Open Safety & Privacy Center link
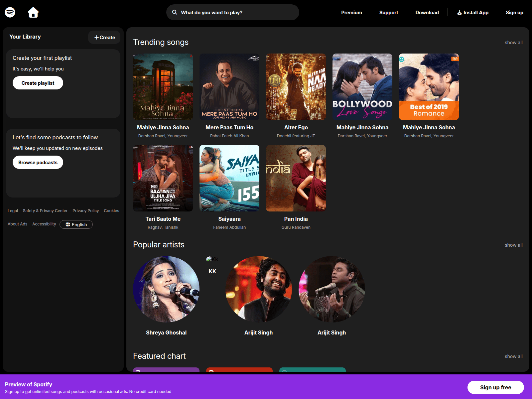 pos(45,211)
